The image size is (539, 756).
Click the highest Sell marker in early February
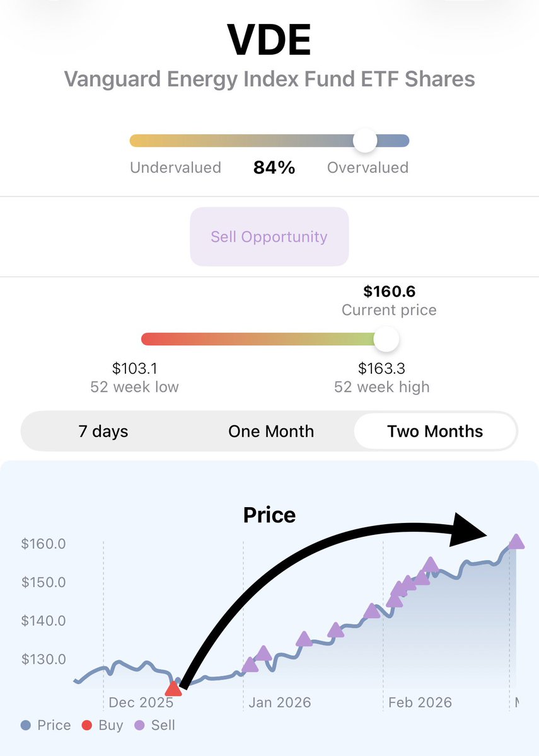[431, 564]
